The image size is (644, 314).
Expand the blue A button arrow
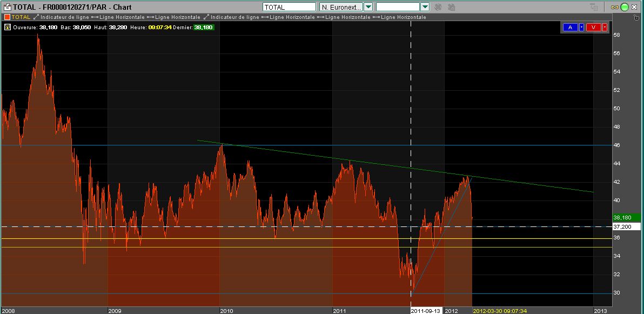point(581,27)
